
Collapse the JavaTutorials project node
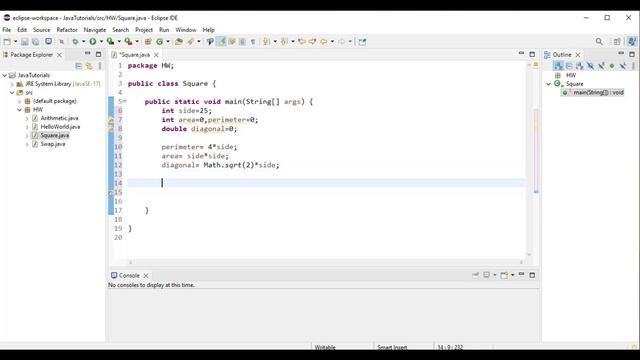click(x=4, y=76)
